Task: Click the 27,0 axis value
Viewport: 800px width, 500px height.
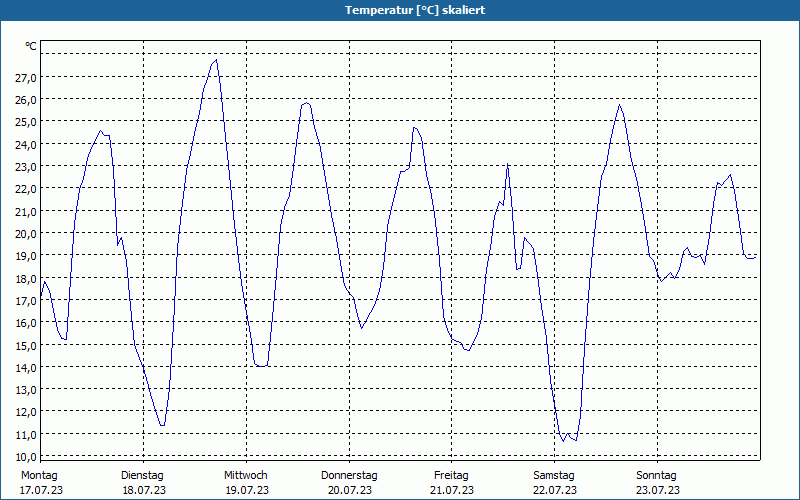Action: (x=26, y=78)
